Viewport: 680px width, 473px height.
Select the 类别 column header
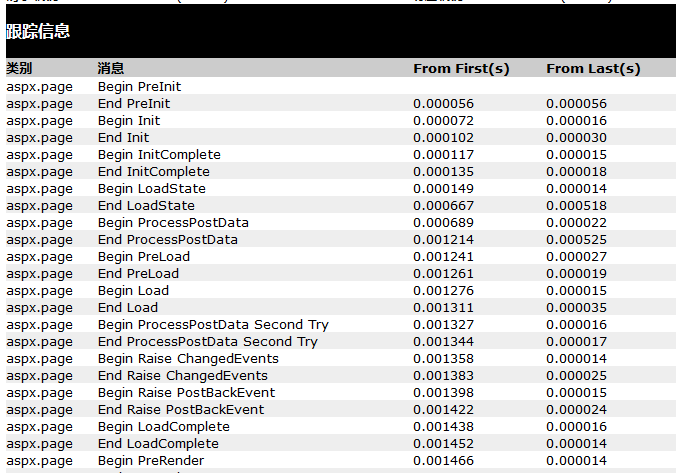pos(19,68)
